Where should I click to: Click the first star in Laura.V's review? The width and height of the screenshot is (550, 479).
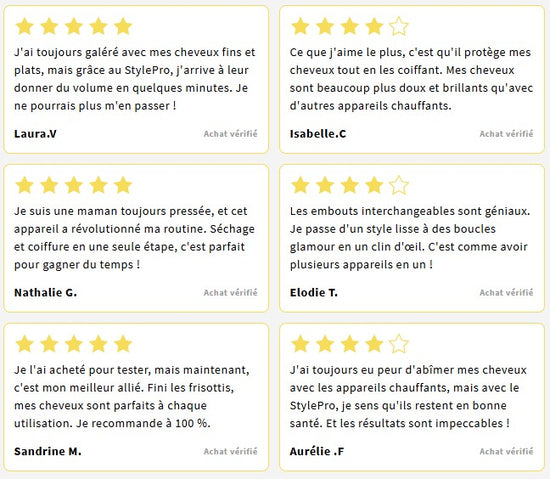25,27
